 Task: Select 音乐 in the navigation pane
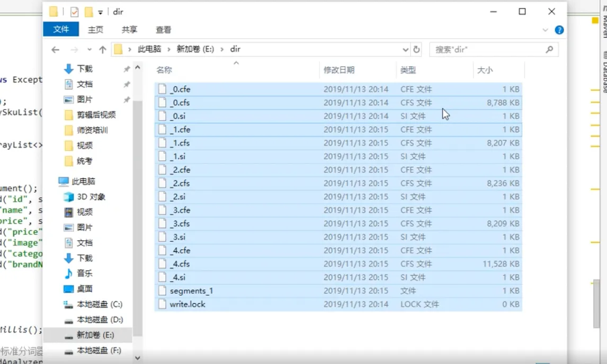point(84,274)
